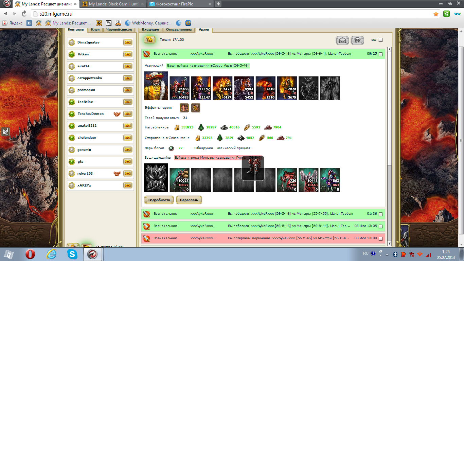Switch to the Входящие tab
Image resolution: width=464 pixels, height=476 pixels.
tap(150, 30)
